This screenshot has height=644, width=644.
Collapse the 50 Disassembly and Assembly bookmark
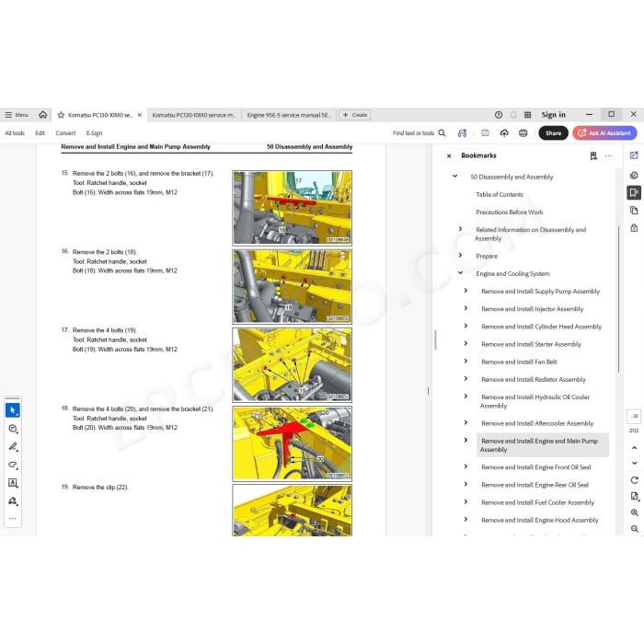click(454, 177)
